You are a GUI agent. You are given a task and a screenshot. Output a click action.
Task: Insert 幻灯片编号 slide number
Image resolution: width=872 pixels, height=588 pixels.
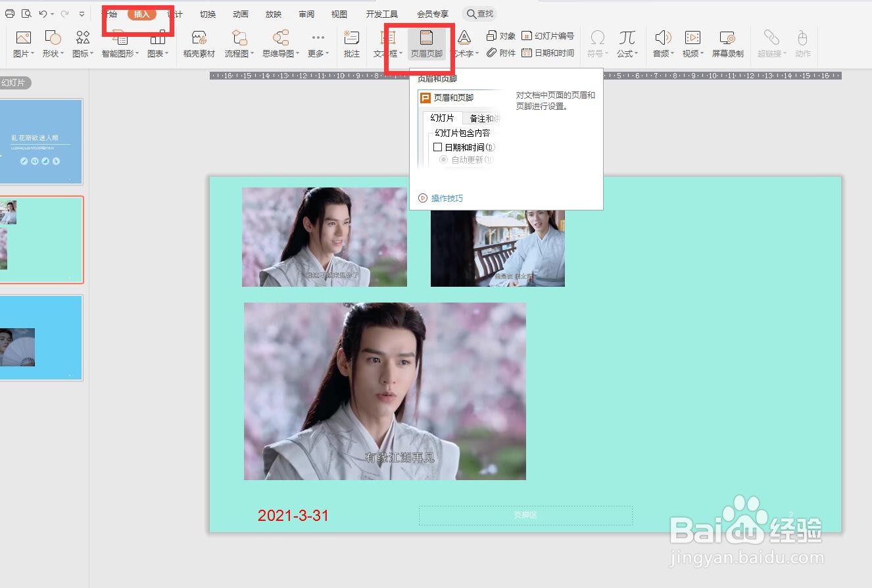(548, 36)
